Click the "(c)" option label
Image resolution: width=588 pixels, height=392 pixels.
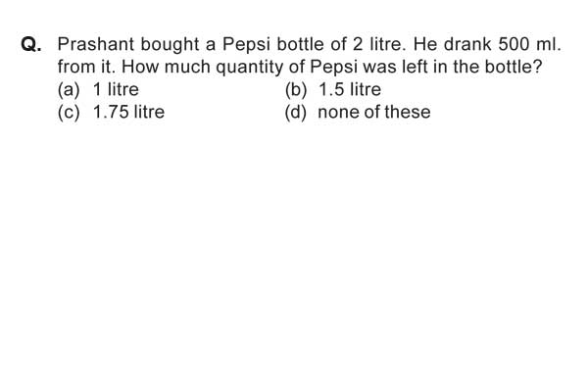point(69,113)
